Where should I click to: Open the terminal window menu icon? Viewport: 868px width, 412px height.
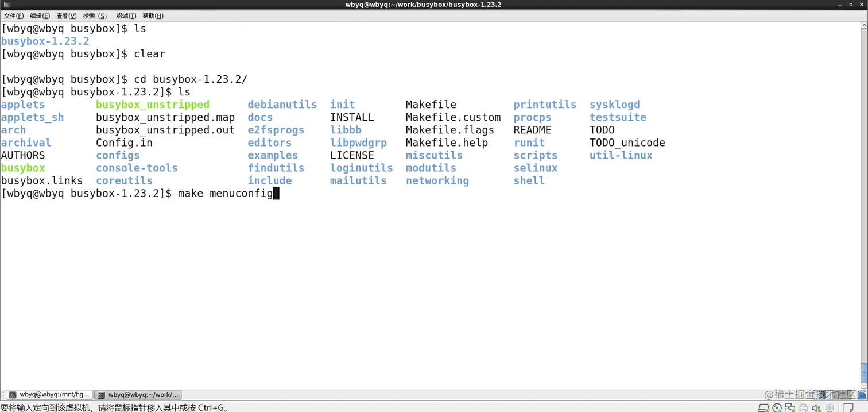pos(6,5)
